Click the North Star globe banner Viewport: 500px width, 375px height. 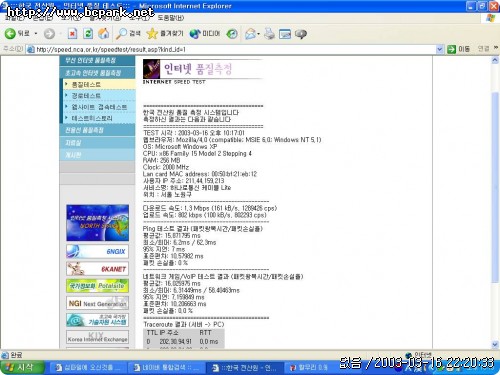pyautogui.click(x=97, y=223)
